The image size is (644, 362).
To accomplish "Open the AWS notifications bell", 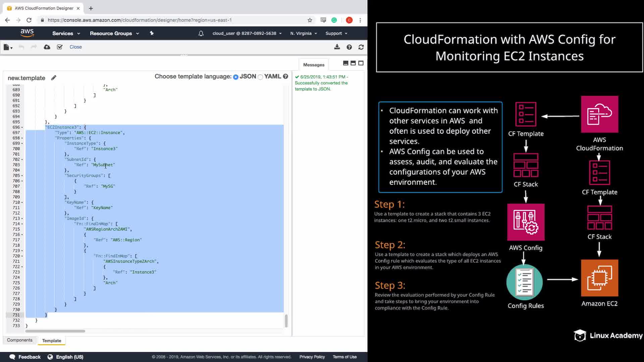I will (201, 33).
